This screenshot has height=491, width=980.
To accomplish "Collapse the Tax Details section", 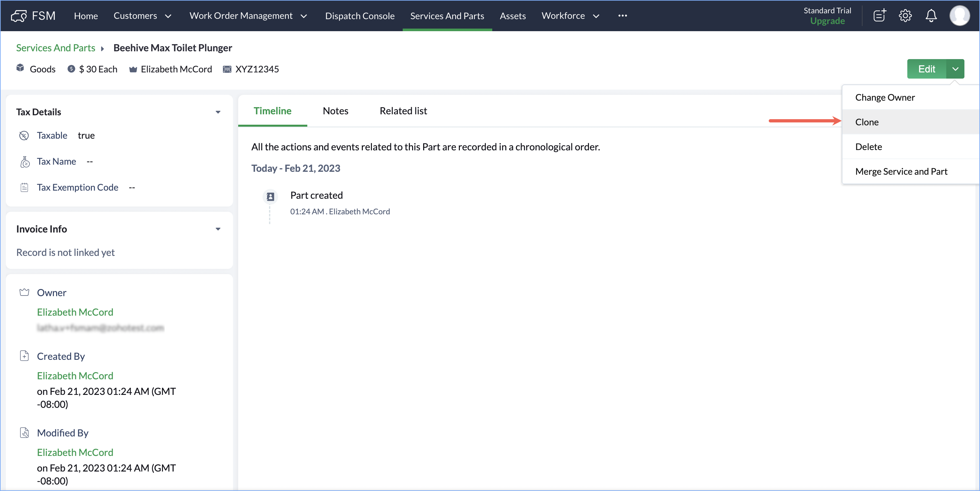I will (x=218, y=112).
